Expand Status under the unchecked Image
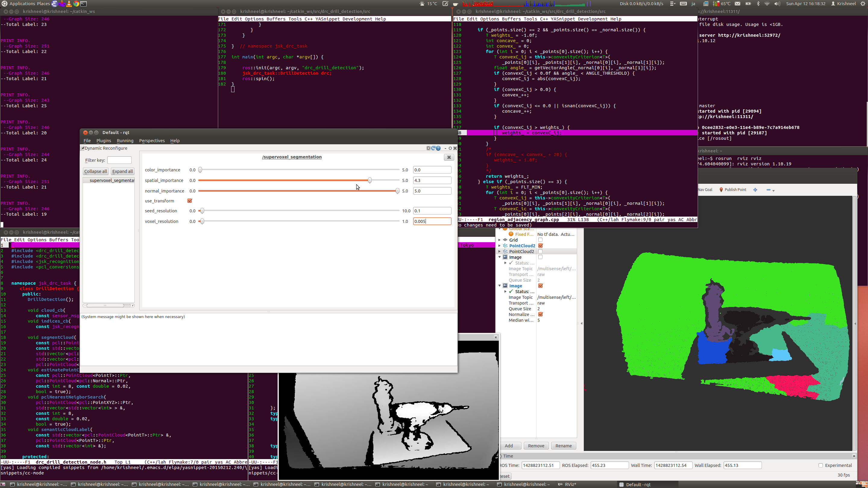The image size is (868, 488). coord(505,263)
